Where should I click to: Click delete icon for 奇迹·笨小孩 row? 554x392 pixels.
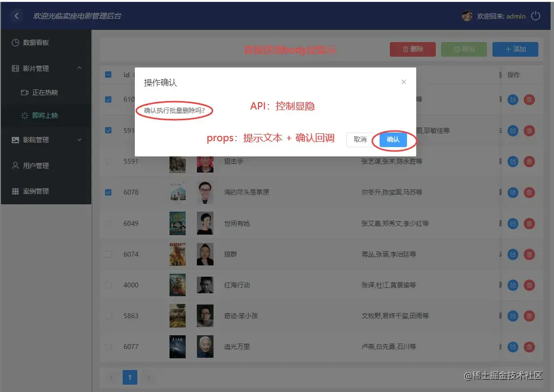coord(529,316)
